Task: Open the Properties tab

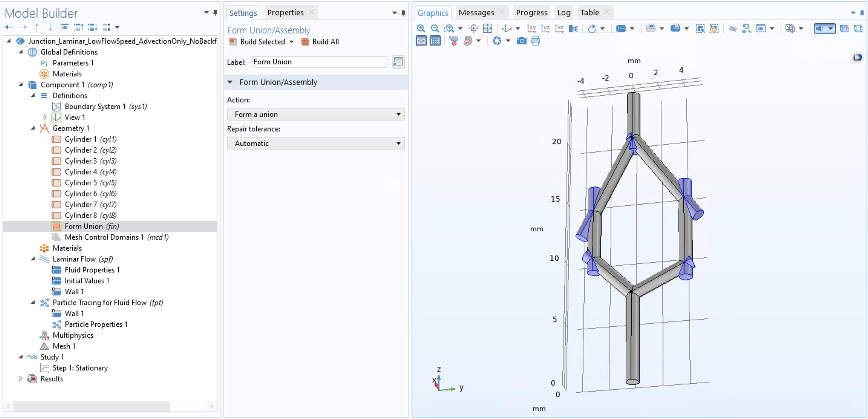Action: [x=285, y=12]
